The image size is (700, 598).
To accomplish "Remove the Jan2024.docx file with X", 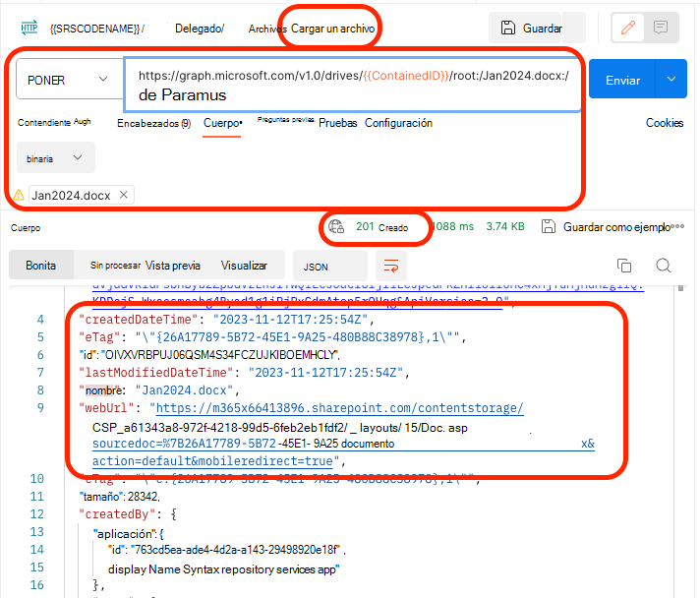I will pos(124,195).
